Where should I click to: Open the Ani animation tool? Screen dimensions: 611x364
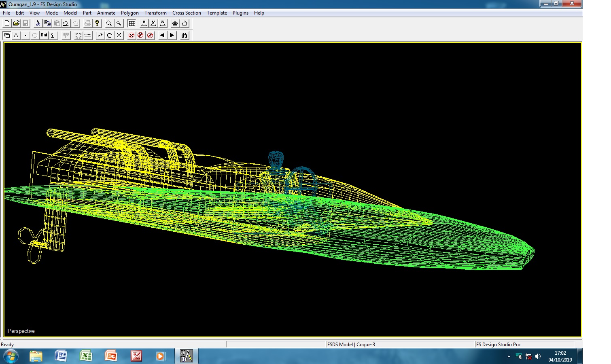click(x=44, y=35)
